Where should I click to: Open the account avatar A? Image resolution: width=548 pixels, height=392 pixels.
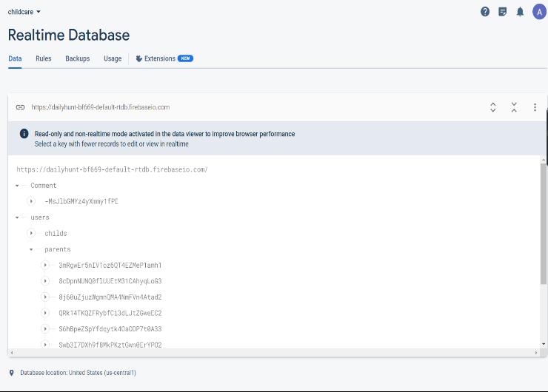(x=539, y=12)
